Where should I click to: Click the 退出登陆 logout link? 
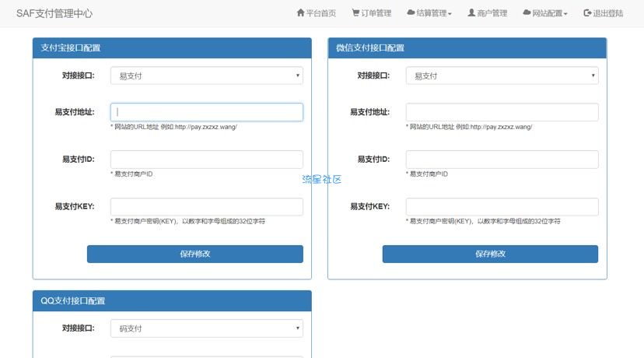604,13
